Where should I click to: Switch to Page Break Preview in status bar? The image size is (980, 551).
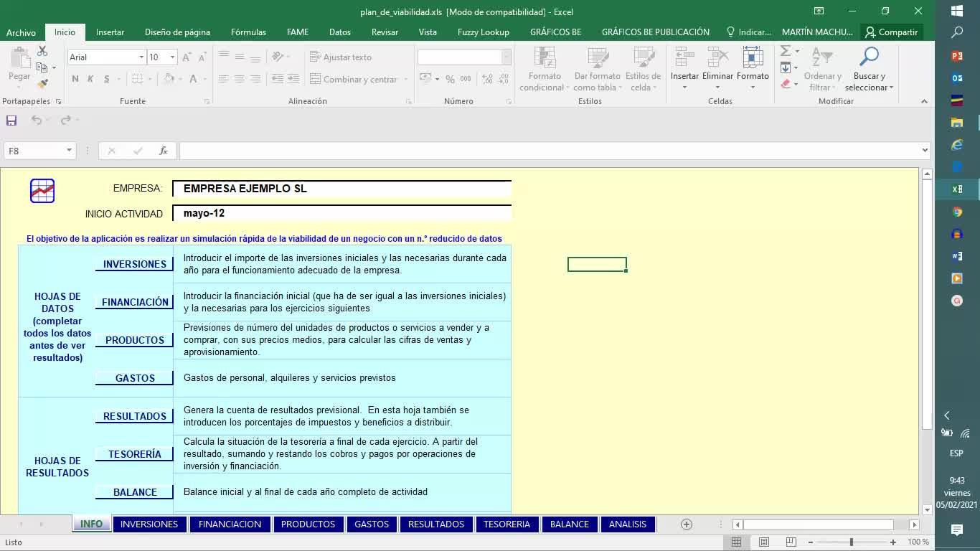pos(790,542)
